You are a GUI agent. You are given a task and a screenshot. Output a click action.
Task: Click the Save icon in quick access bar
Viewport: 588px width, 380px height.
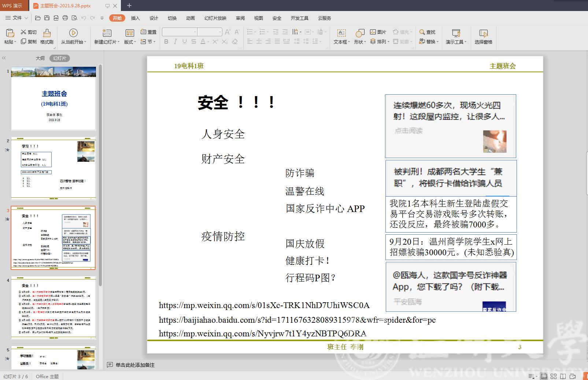click(47, 18)
